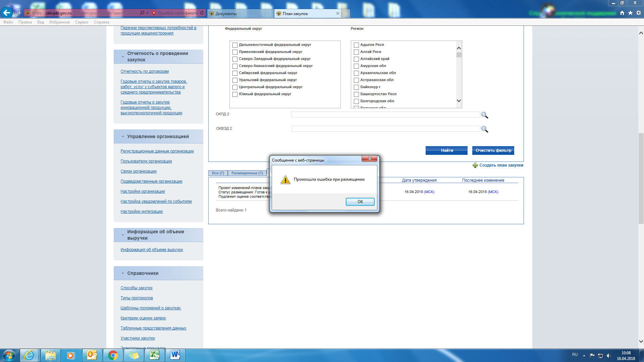
Task: Open the Избранное menu
Action: tap(59, 22)
